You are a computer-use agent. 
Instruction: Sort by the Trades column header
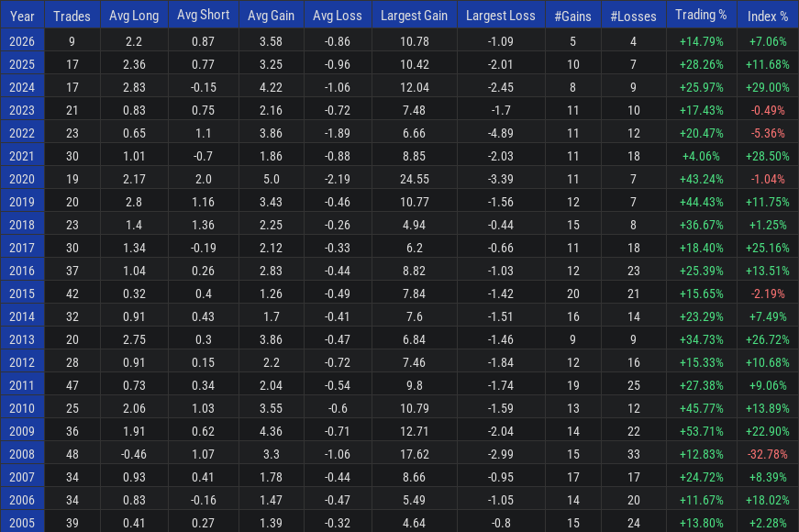tap(72, 15)
